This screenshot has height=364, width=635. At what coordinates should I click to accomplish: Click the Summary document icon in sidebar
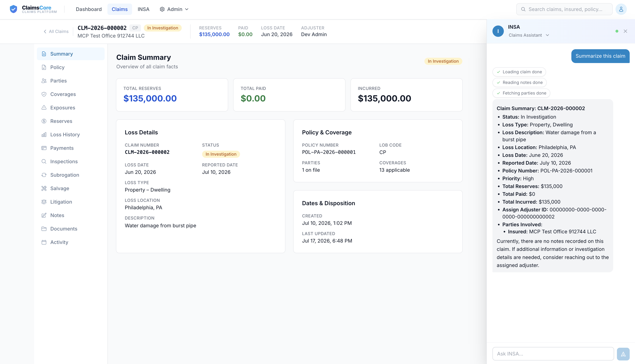44,54
